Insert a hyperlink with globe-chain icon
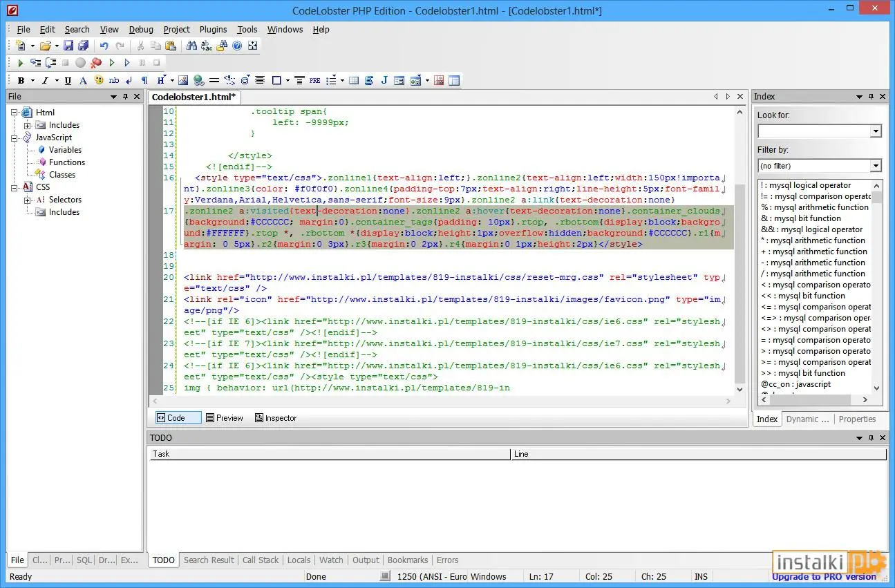The height and width of the screenshot is (588, 895). tap(199, 81)
